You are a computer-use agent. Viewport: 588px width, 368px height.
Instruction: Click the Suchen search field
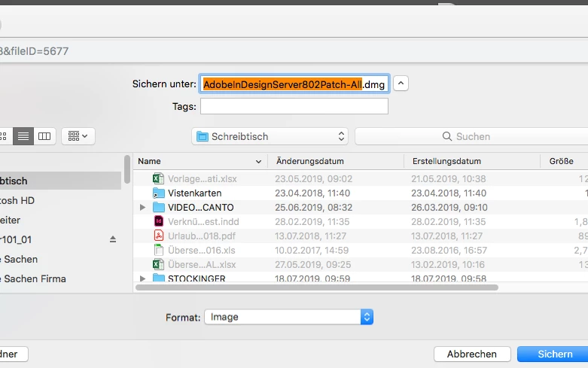click(x=471, y=136)
